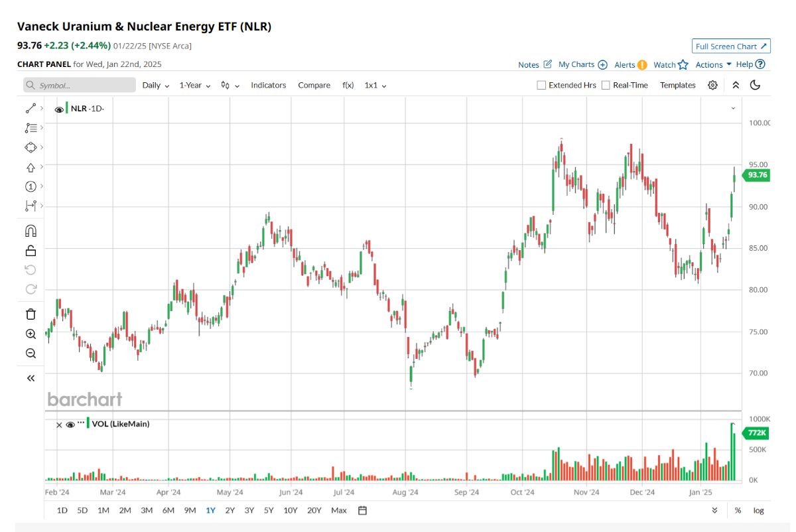Open the Indicators menu
796x532 pixels.
tap(268, 85)
